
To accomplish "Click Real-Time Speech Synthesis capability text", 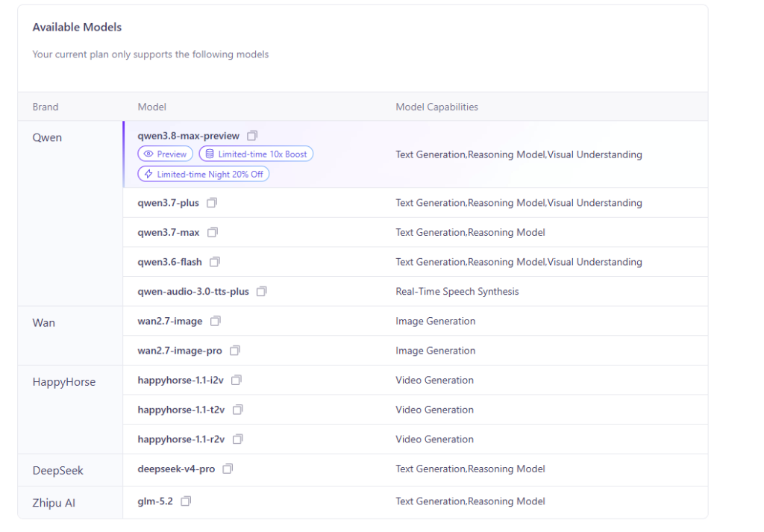I will [457, 291].
